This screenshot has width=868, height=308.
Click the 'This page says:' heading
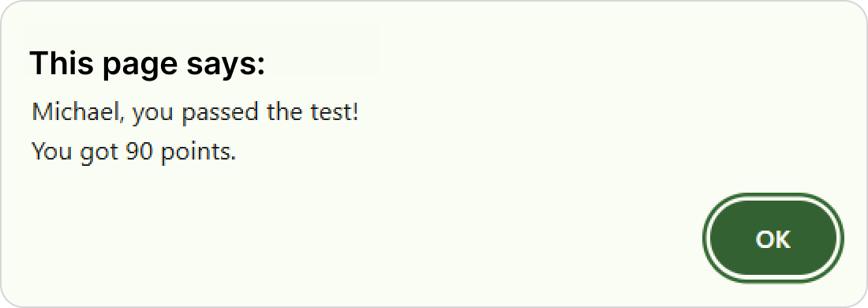click(x=148, y=64)
